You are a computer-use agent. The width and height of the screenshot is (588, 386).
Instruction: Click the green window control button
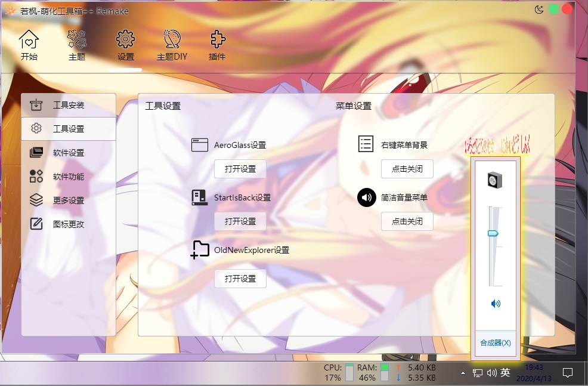pos(553,10)
